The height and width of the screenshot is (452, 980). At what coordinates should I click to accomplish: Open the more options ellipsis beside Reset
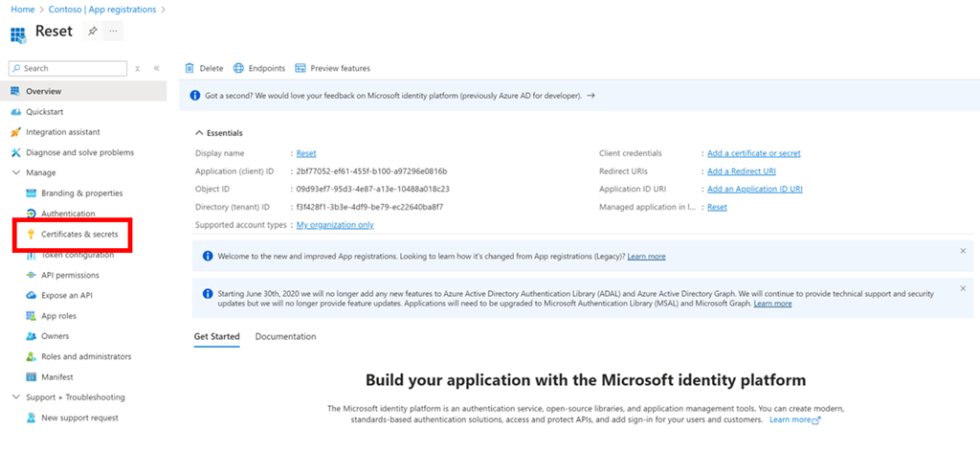pos(113,32)
